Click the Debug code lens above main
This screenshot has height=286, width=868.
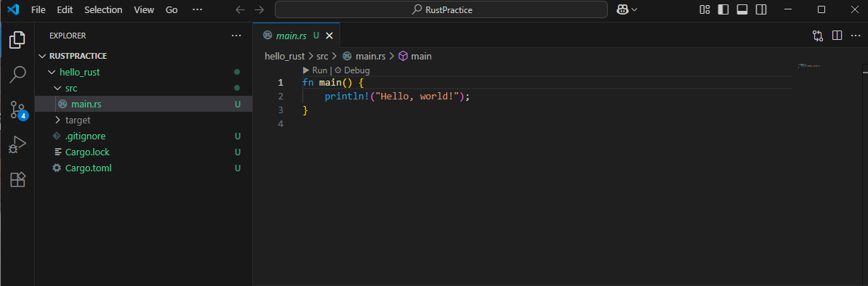(352, 70)
